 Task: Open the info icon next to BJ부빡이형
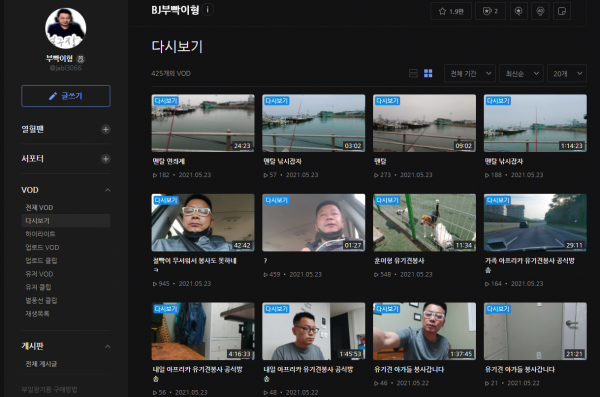(208, 10)
